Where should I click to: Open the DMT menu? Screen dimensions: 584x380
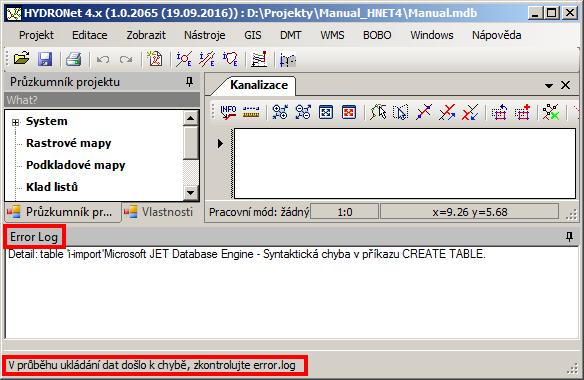(x=291, y=35)
